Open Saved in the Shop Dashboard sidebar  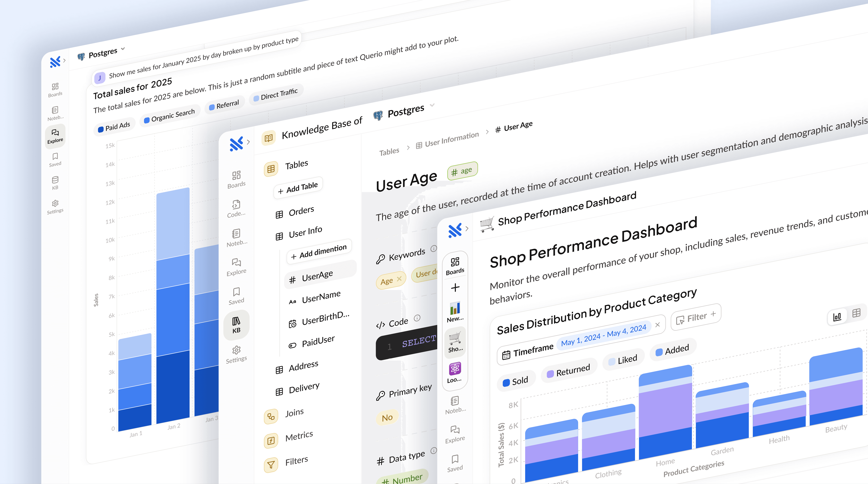click(x=455, y=463)
